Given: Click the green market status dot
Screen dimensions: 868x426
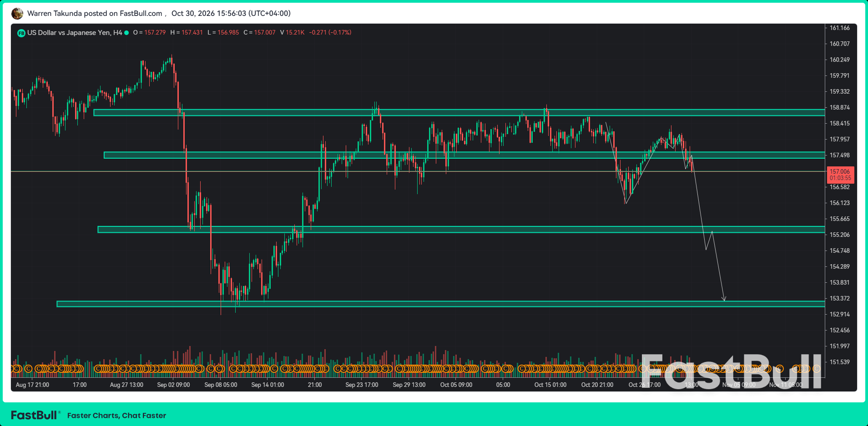Looking at the screenshot, I should pos(126,33).
